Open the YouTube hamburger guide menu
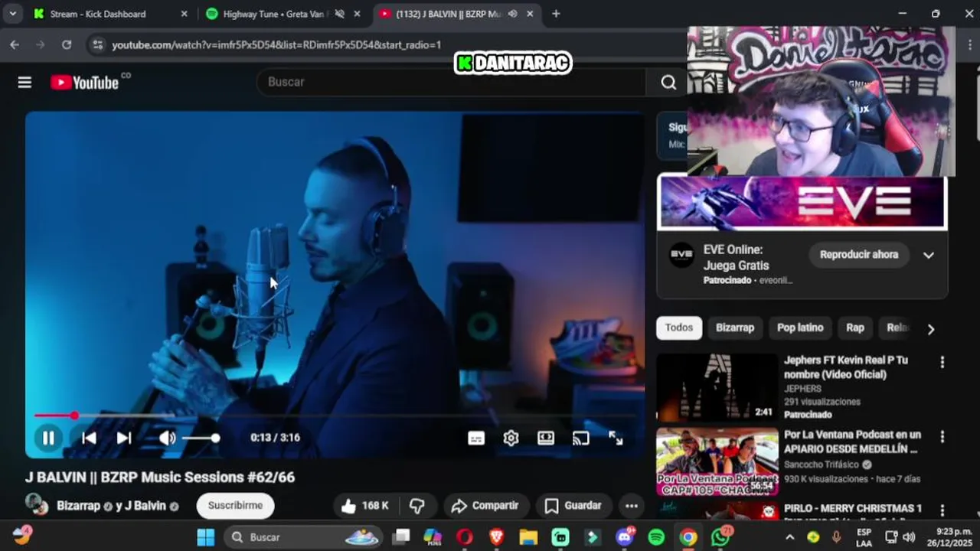This screenshot has width=980, height=551. 24,82
